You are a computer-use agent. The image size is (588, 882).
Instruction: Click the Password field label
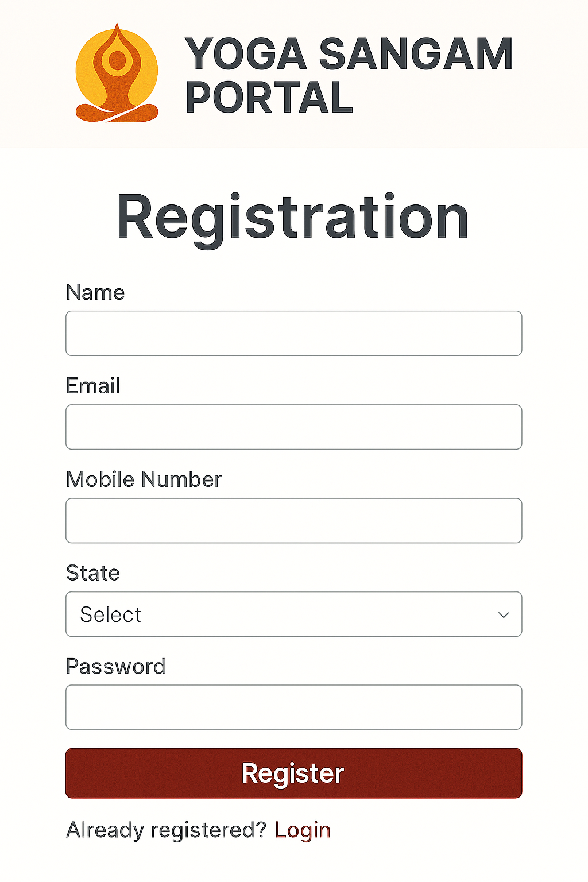pyautogui.click(x=116, y=667)
